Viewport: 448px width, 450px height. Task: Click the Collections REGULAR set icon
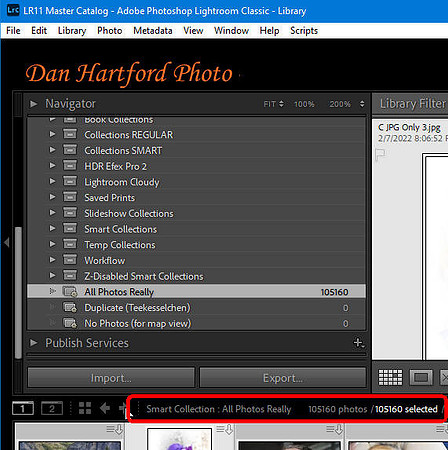[x=70, y=134]
